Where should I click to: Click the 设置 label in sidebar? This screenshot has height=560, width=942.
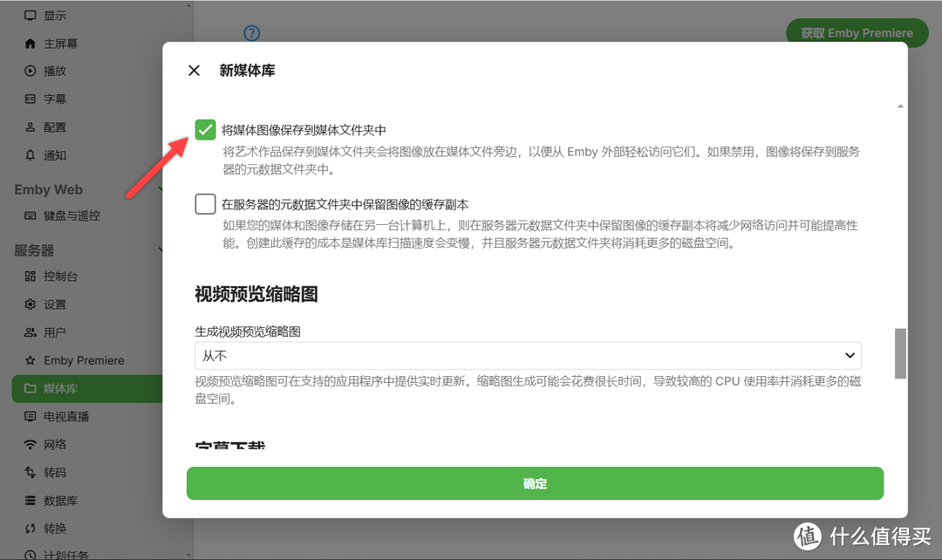pyautogui.click(x=55, y=304)
